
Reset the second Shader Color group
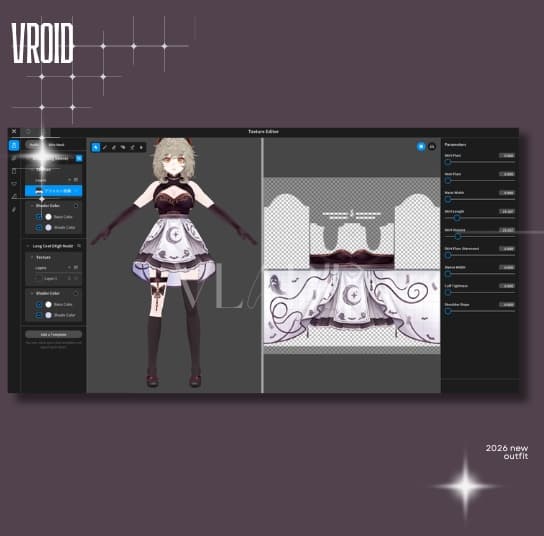tap(76, 293)
